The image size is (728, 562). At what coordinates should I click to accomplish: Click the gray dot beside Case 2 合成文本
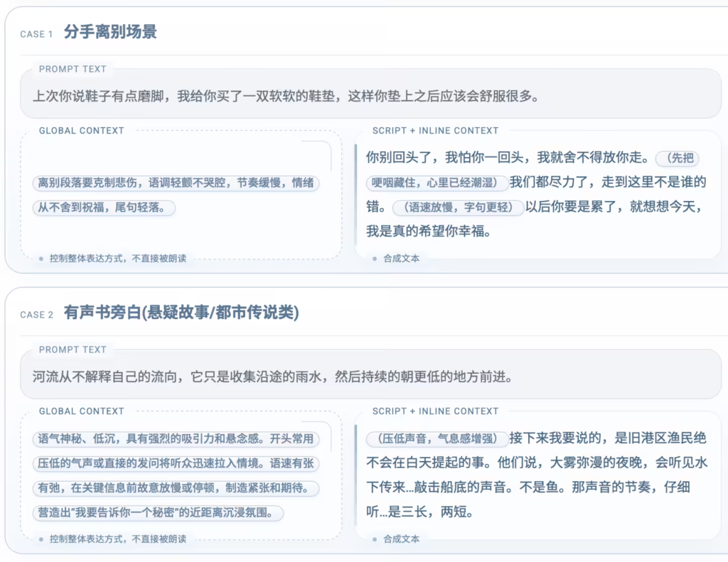(375, 539)
